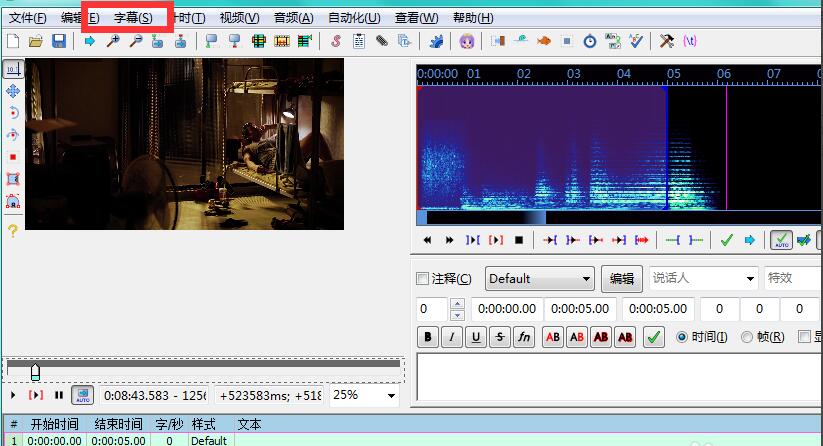Click the 编辑 style edit button
The image size is (823, 446).
pos(621,279)
